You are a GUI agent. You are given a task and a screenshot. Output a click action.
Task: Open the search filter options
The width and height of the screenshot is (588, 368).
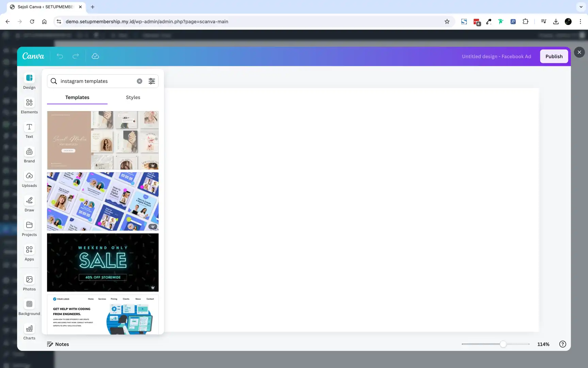tap(152, 81)
